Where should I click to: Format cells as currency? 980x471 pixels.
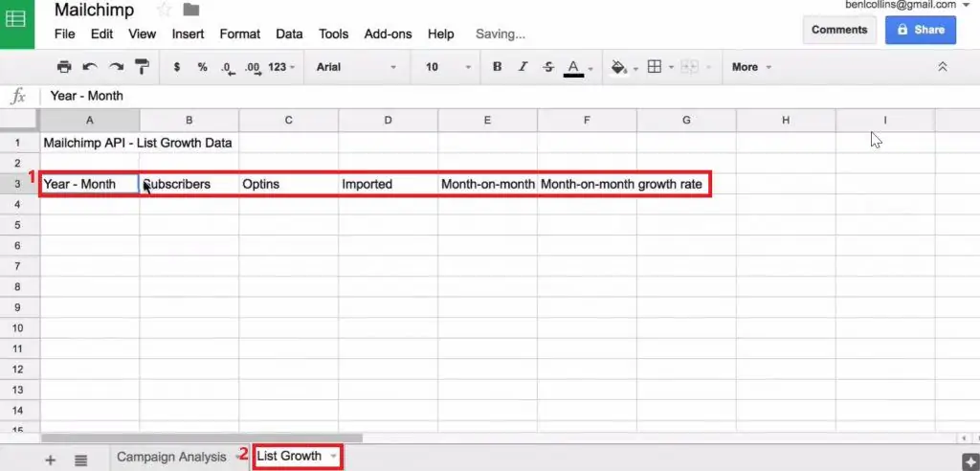pyautogui.click(x=177, y=67)
